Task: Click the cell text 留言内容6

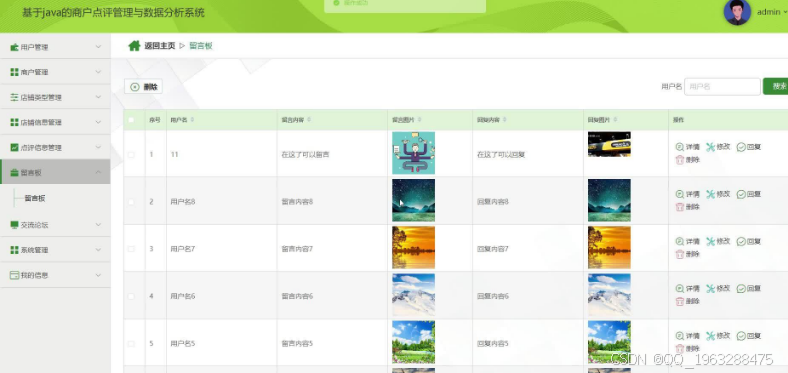Action: pyautogui.click(x=297, y=297)
